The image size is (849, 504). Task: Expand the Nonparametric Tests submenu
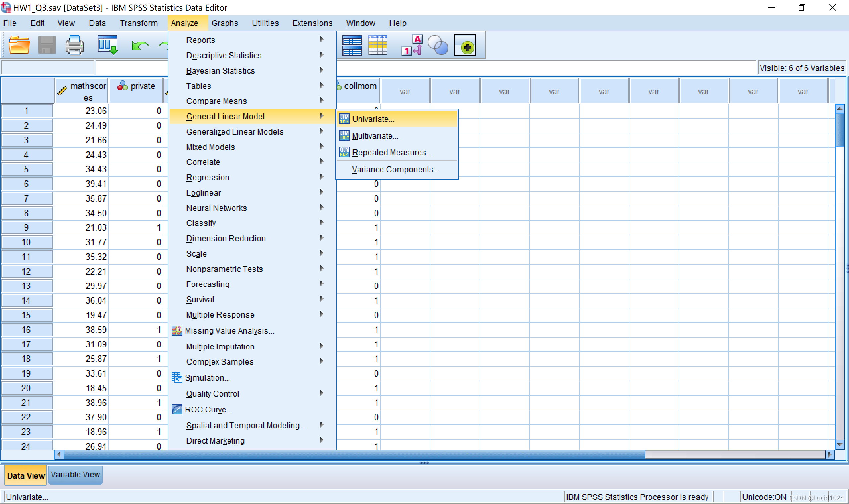224,269
